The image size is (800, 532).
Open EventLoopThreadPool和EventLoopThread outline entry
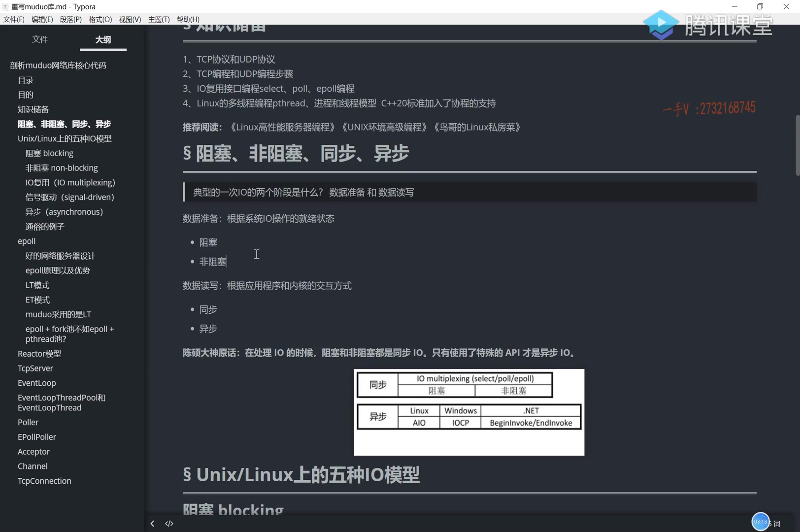point(62,403)
